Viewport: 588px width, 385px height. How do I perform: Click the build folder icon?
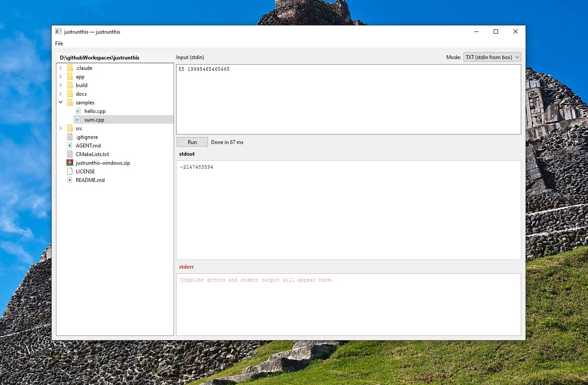pyautogui.click(x=70, y=85)
